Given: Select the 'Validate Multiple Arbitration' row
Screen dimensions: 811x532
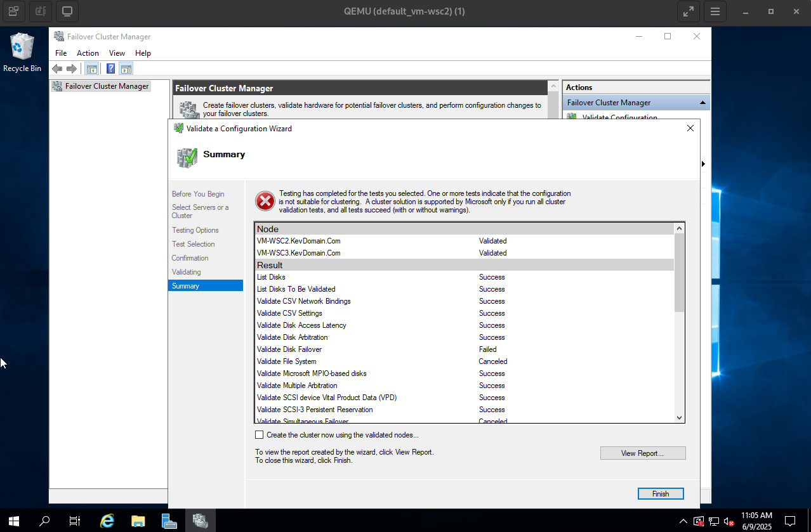Looking at the screenshot, I should [464, 386].
